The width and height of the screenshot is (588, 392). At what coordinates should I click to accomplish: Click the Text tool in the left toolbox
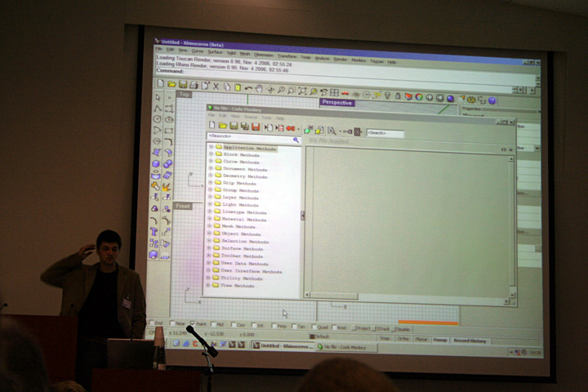coord(154,231)
